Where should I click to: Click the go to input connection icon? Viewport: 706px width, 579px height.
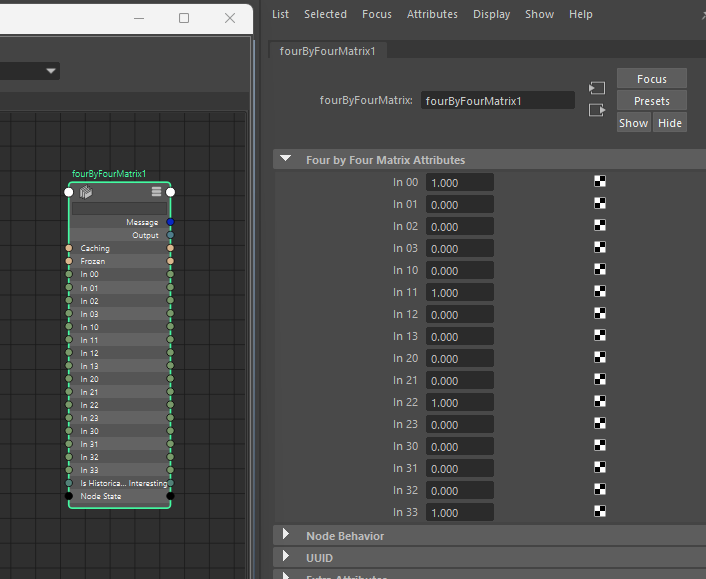597,88
